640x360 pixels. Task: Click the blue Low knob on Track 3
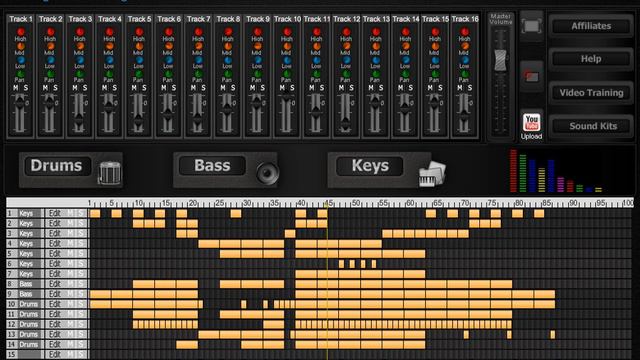(80, 60)
